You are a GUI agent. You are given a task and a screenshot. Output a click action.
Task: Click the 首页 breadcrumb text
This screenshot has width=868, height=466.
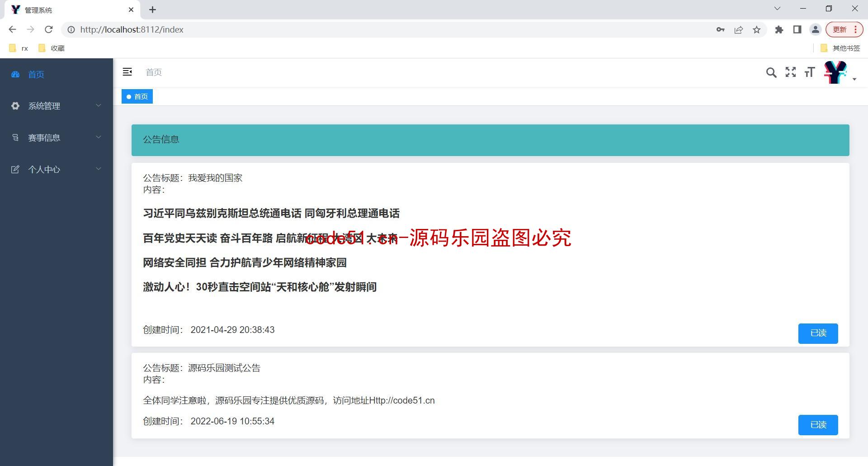154,72
